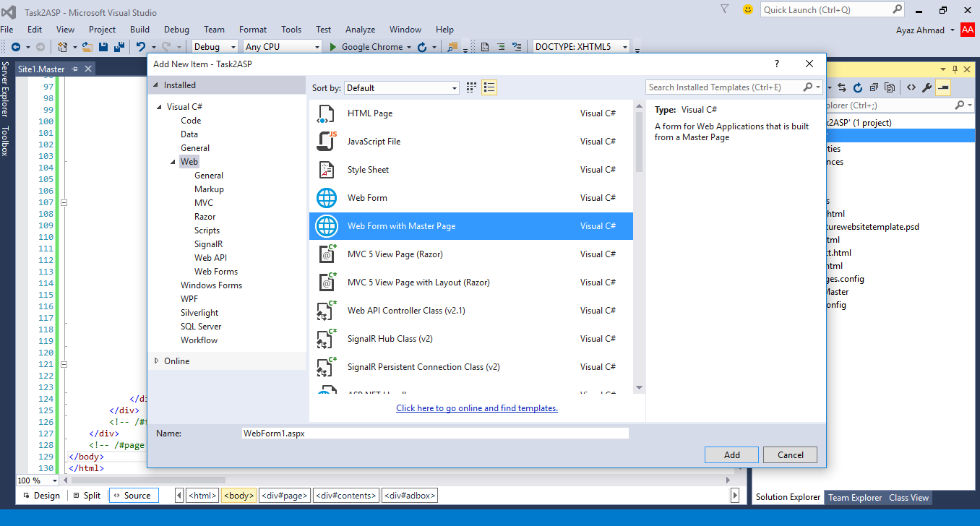Click the <div#page> breadcrumb tag

pos(285,496)
